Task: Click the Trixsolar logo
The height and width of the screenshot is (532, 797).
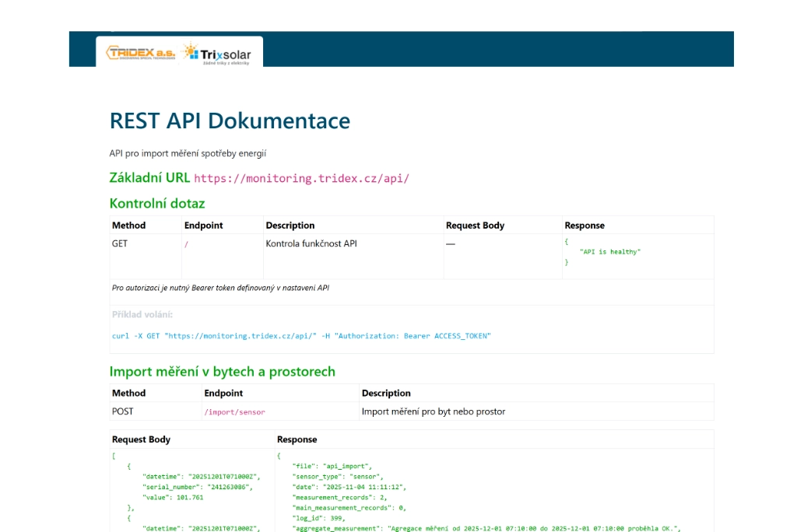Action: tap(217, 54)
